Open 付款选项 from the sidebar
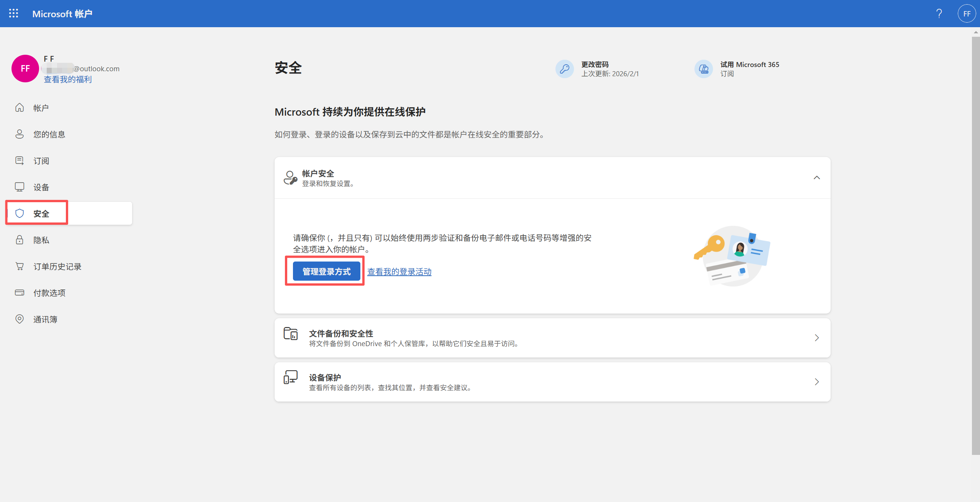The image size is (980, 502). tap(50, 293)
